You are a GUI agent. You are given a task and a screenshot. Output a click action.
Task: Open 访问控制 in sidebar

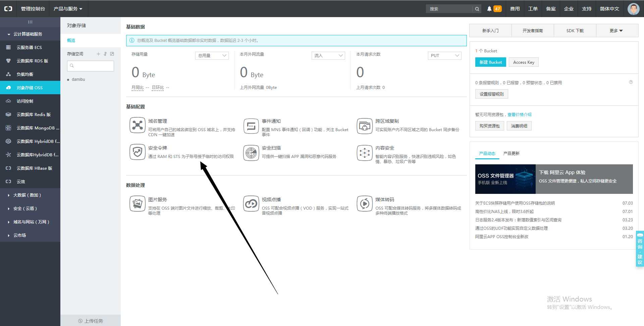[30, 101]
